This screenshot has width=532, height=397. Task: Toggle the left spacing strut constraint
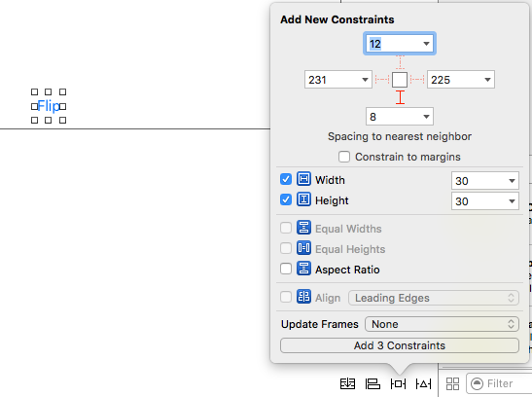pos(382,80)
